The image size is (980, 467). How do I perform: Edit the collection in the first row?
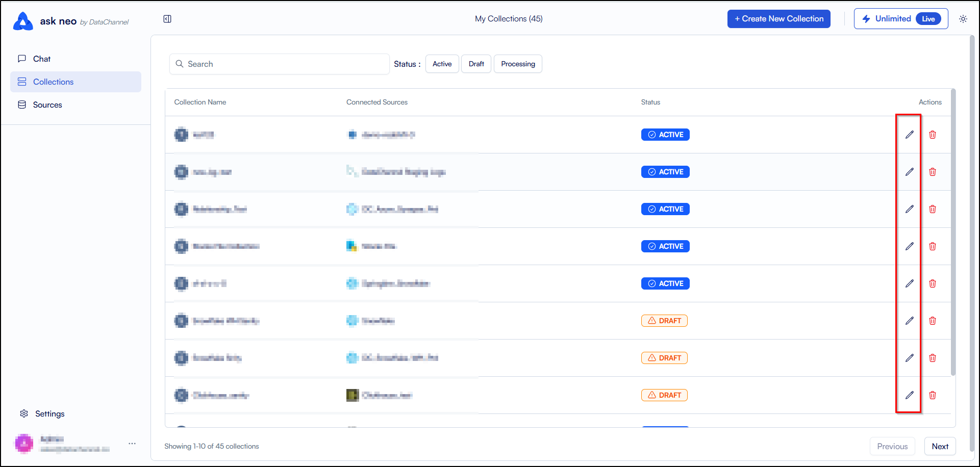pyautogui.click(x=910, y=135)
